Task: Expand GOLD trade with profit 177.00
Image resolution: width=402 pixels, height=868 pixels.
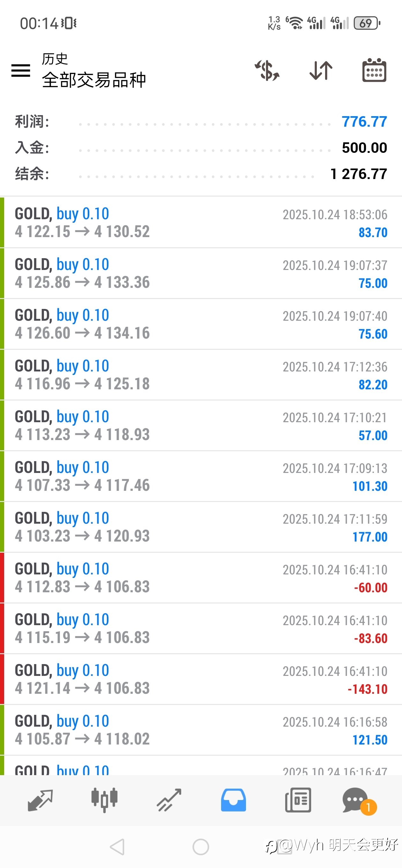Action: (201, 527)
